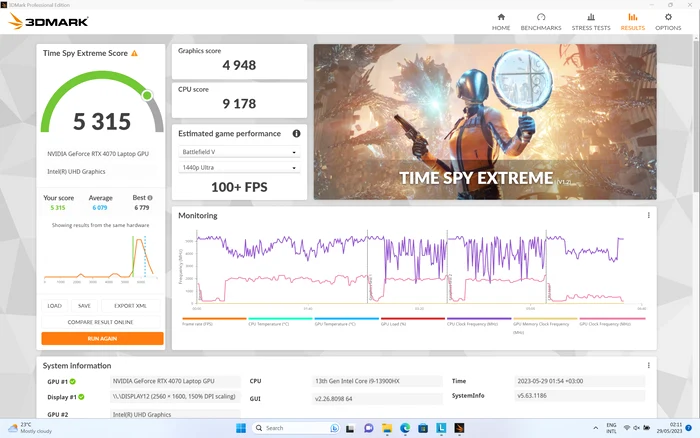Click the GUI version v2.26.8098 64

[x=377, y=399]
